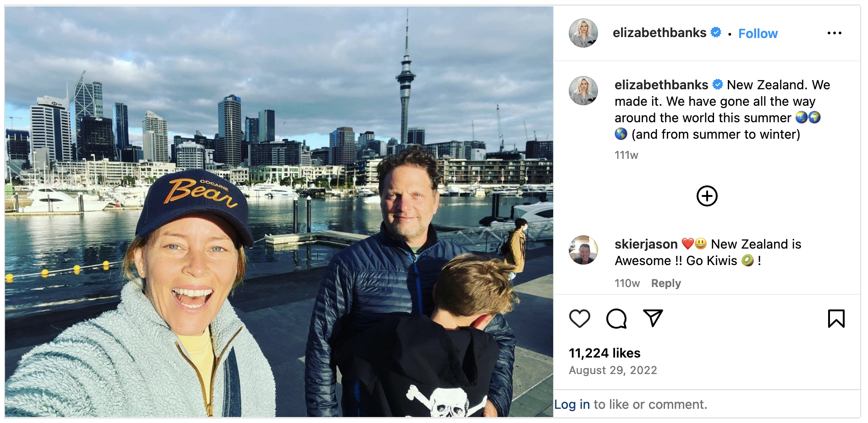This screenshot has width=868, height=423.
Task: Open the elizabethbanks username in the header
Action: click(x=659, y=33)
